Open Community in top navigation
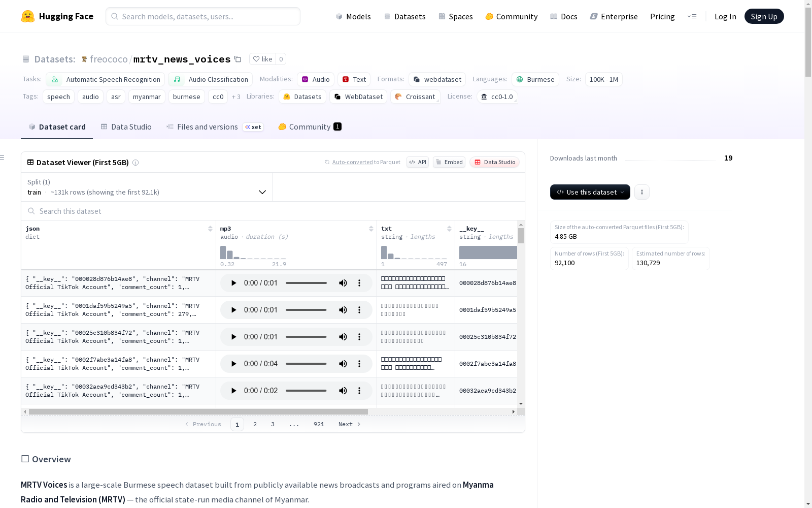Viewport: 812px width, 508px height. coord(512,16)
